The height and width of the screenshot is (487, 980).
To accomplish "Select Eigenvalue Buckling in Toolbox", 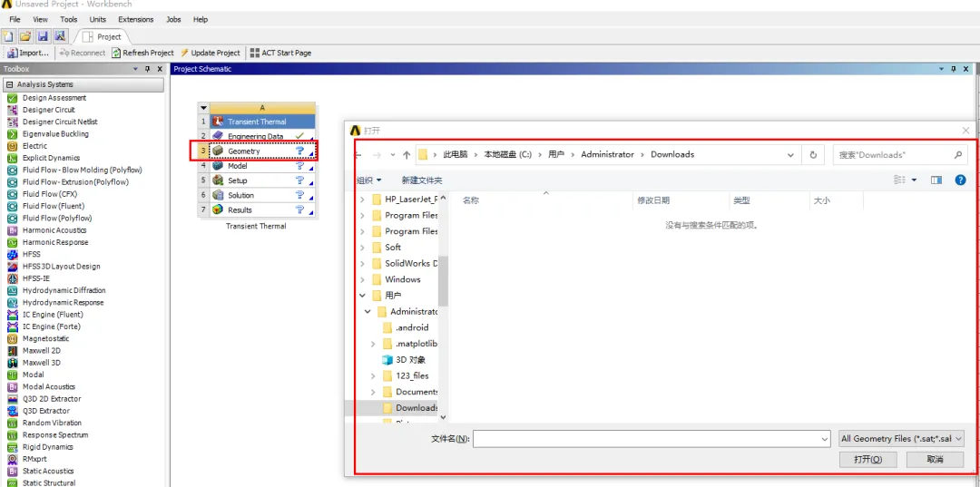I will coord(55,134).
